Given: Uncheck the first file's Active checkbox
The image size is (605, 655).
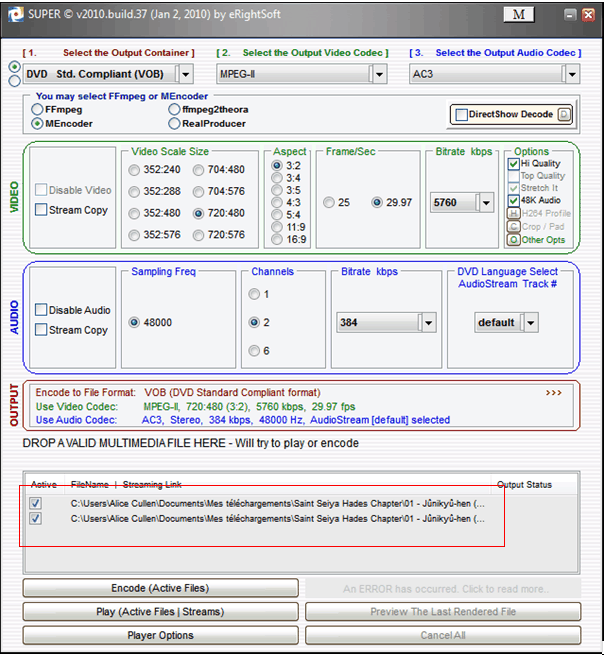Looking at the screenshot, I should point(36,503).
